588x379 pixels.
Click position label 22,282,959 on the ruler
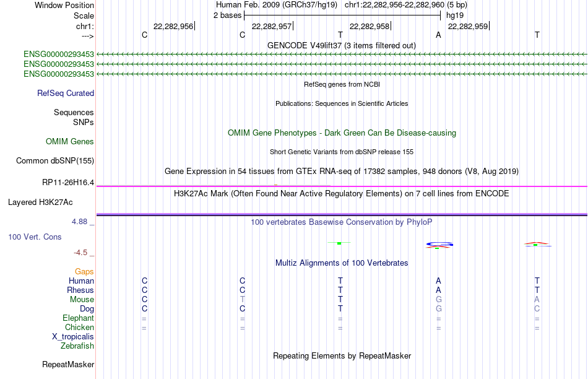tap(468, 26)
